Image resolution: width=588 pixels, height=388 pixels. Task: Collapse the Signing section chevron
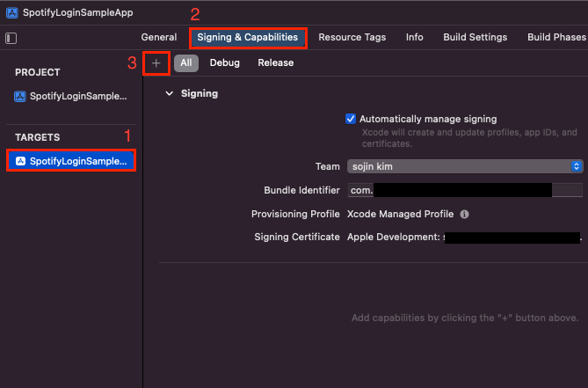[x=170, y=93]
